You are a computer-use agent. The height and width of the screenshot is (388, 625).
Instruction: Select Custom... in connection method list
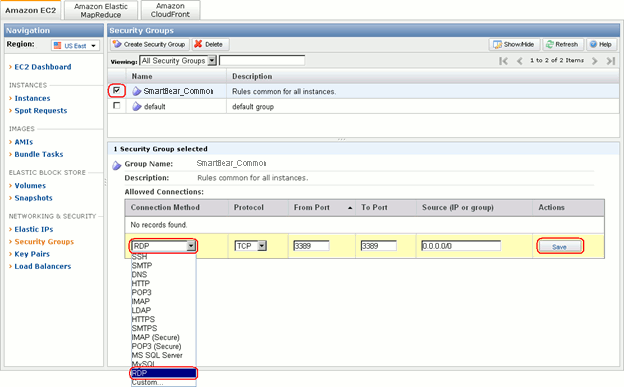163,382
